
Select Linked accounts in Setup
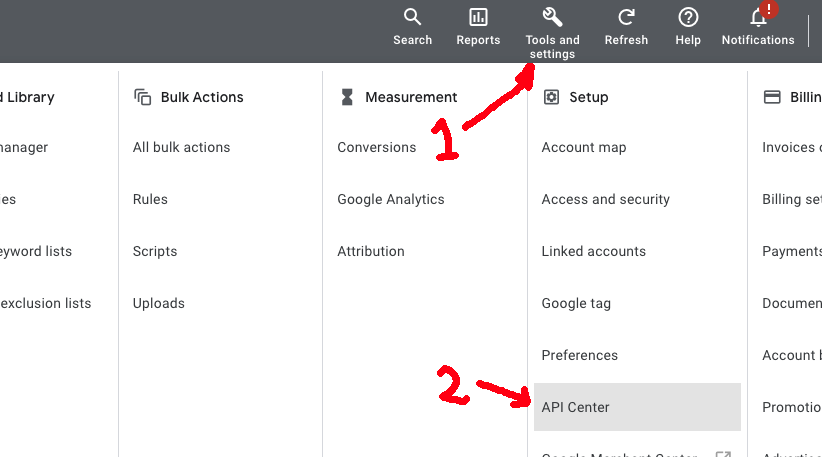click(593, 251)
